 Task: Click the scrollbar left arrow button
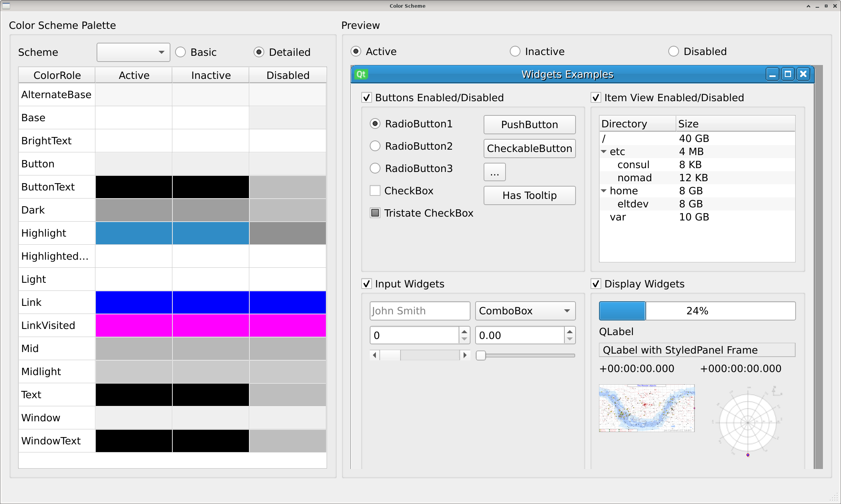click(375, 355)
